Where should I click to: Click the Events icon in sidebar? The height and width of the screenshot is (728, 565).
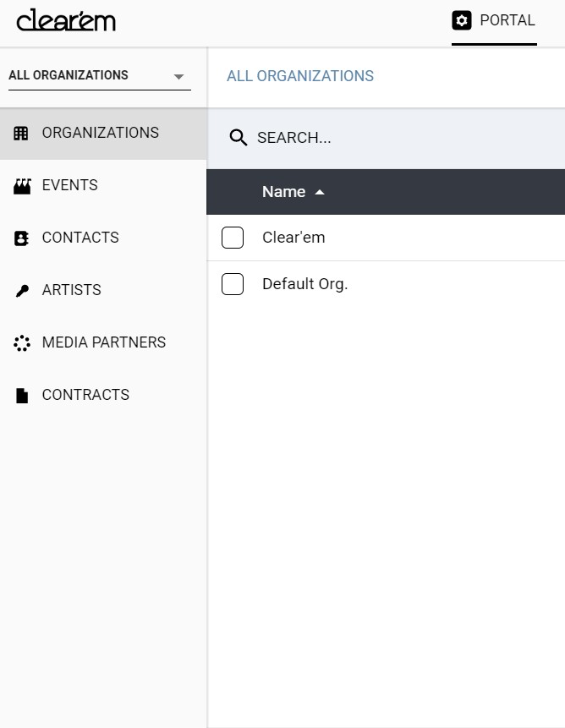coord(22,186)
